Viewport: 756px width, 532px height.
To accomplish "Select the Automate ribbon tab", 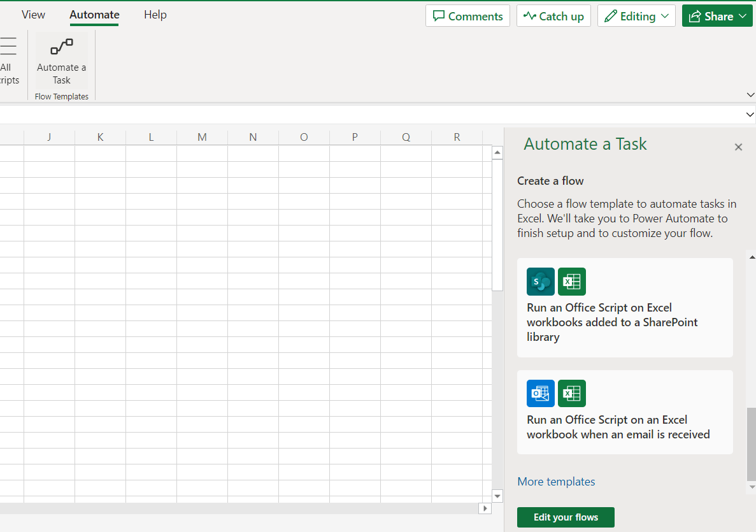I will [x=94, y=15].
